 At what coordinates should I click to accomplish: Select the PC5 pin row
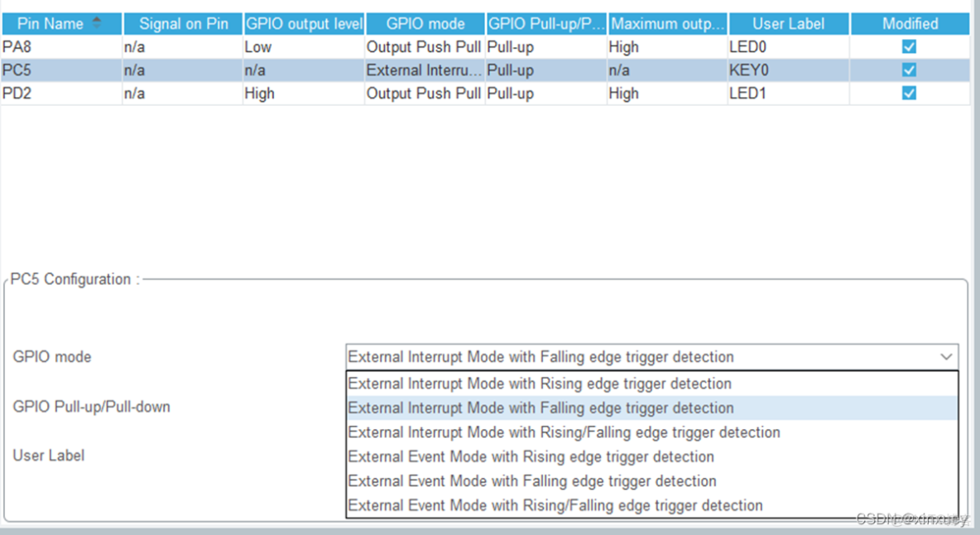click(486, 70)
